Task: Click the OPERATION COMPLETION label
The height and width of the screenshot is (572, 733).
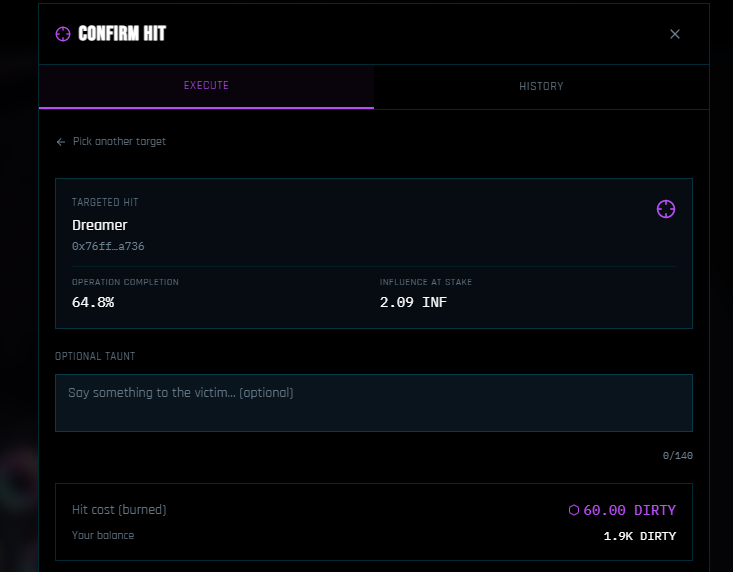Action: click(125, 282)
